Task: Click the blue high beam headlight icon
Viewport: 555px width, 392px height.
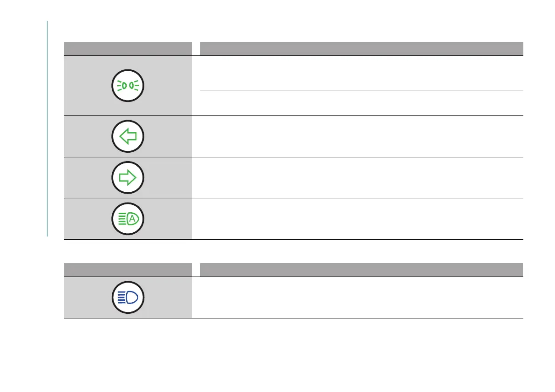Action: [x=128, y=297]
